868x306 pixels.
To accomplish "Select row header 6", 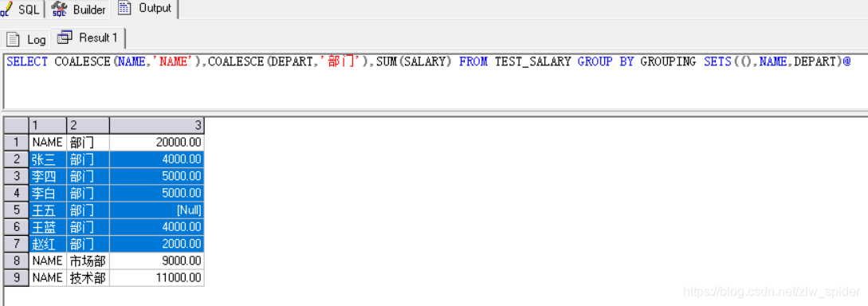I will pos(16,227).
